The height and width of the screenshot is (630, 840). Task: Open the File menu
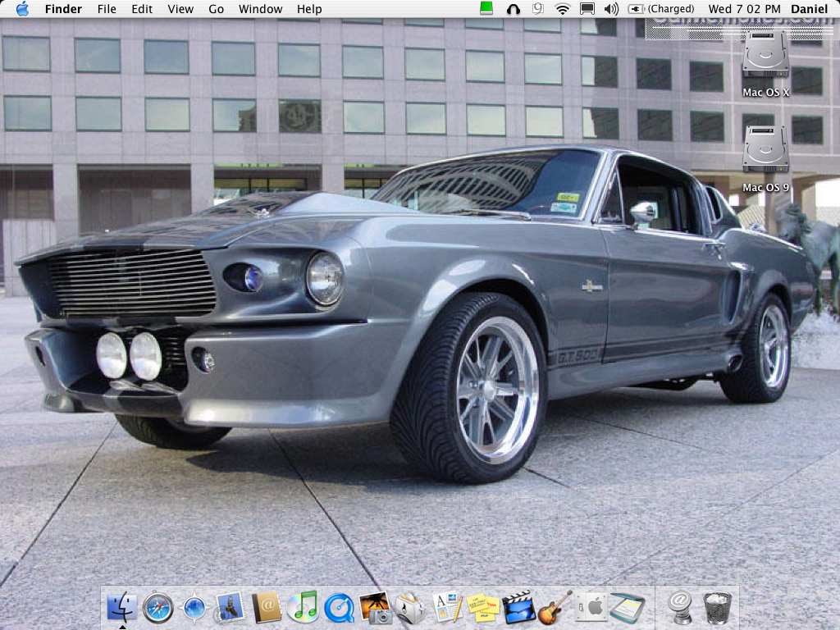(107, 9)
